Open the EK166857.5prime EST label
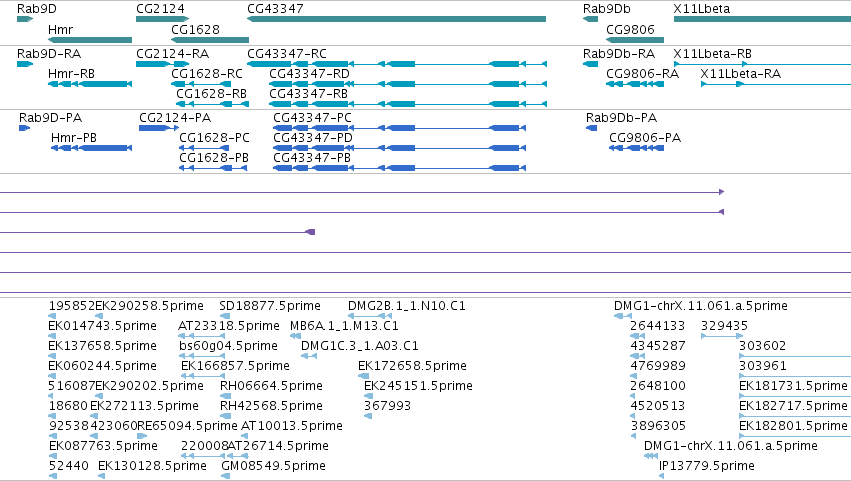The height and width of the screenshot is (481, 851). 235,366
